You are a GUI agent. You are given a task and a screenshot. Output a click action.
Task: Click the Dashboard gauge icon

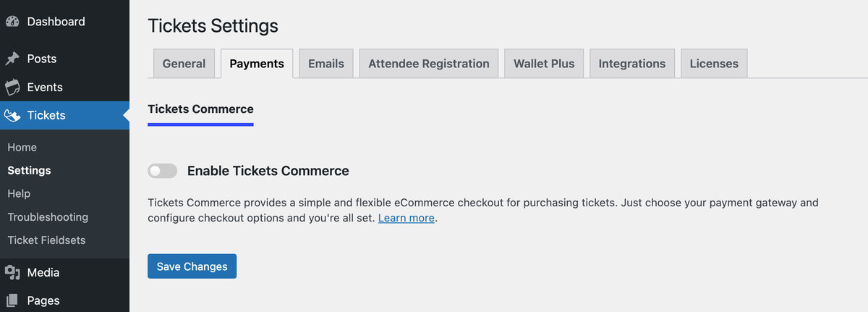[12, 22]
